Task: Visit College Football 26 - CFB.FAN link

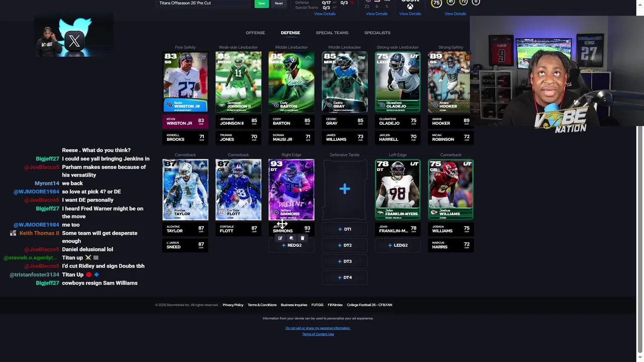Action: (369, 305)
